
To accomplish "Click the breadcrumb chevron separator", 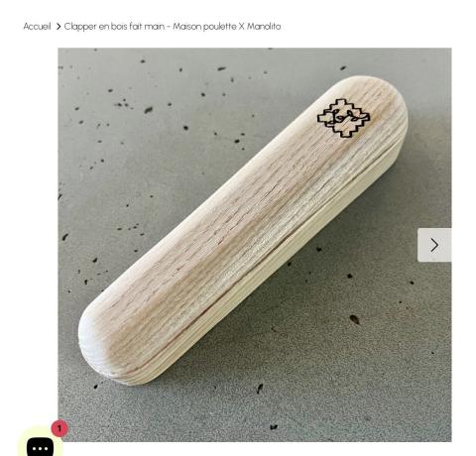I will coord(59,27).
